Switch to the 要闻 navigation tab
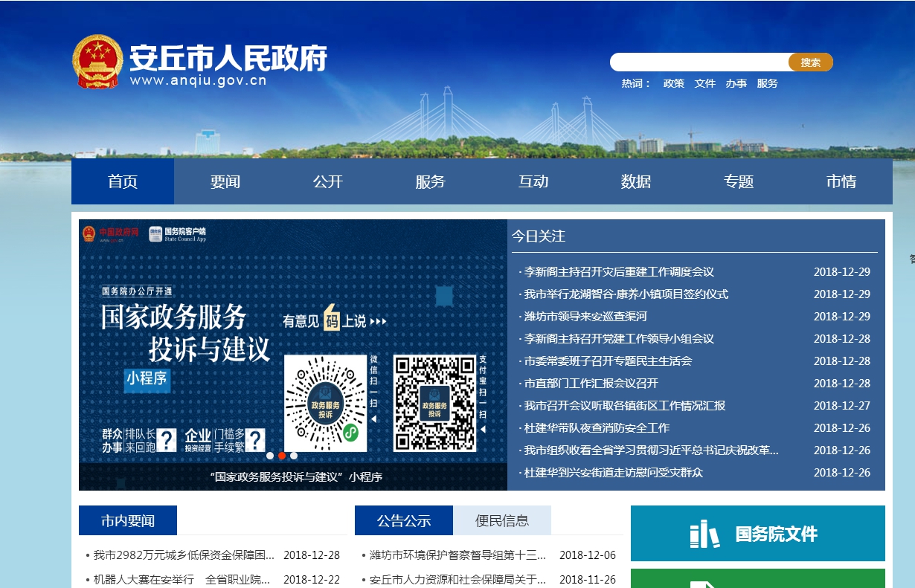 (x=225, y=181)
